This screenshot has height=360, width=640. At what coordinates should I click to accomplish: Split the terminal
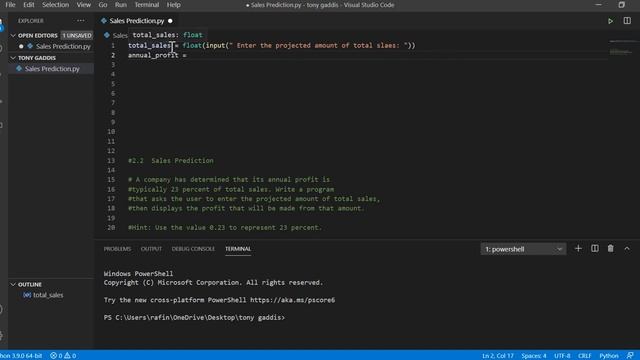(x=595, y=249)
